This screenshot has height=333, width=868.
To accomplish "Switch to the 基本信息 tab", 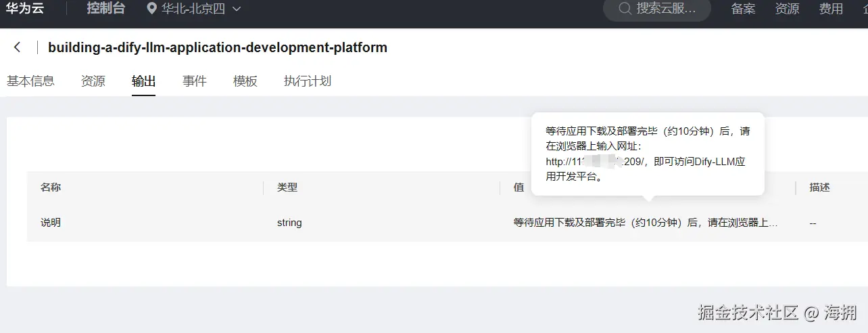I will (x=30, y=81).
